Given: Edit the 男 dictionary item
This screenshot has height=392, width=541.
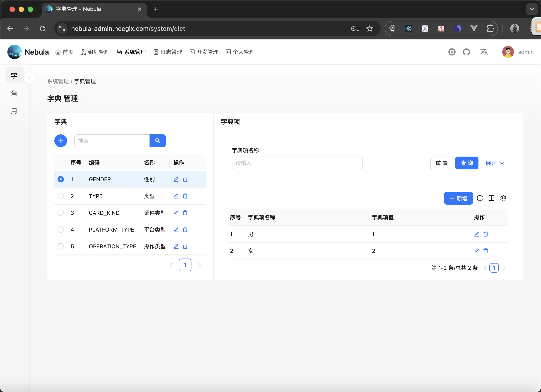Looking at the screenshot, I should [x=477, y=234].
